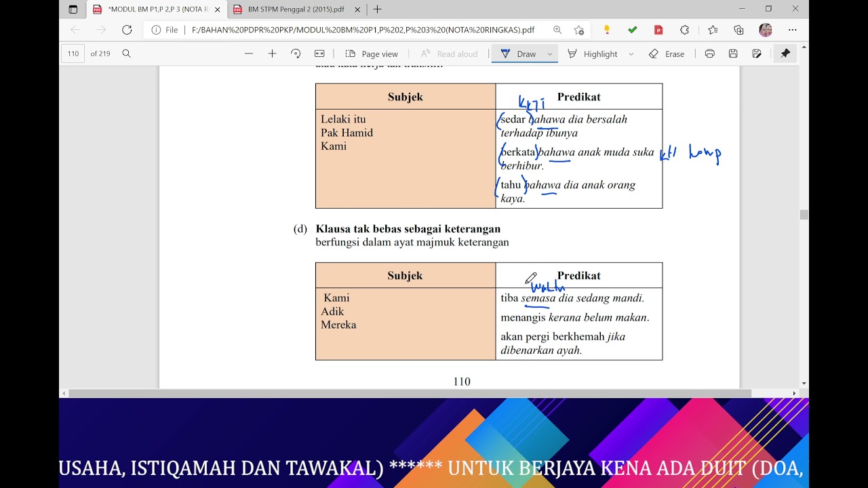
Task: Click the green checkmark extension icon
Action: coord(633,30)
